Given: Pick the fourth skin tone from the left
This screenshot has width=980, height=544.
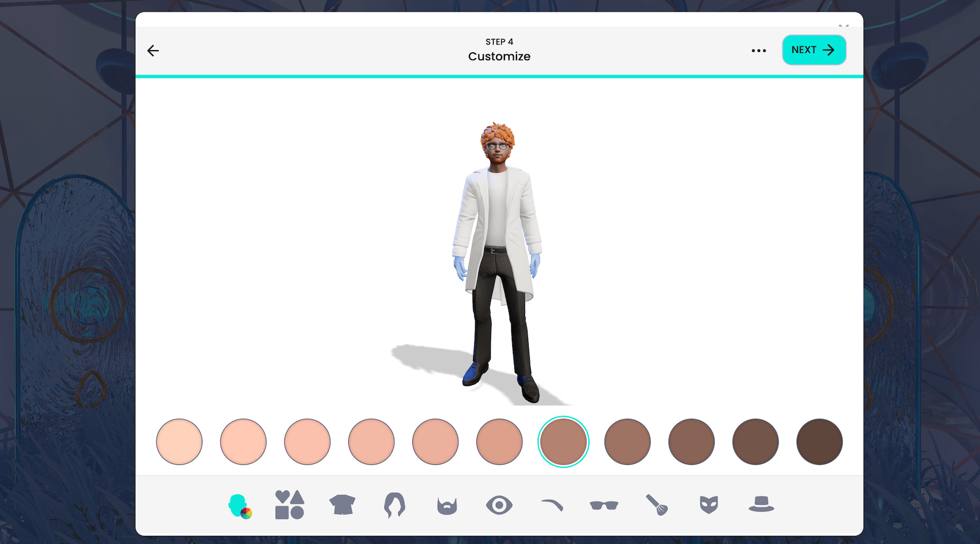Looking at the screenshot, I should 371,442.
